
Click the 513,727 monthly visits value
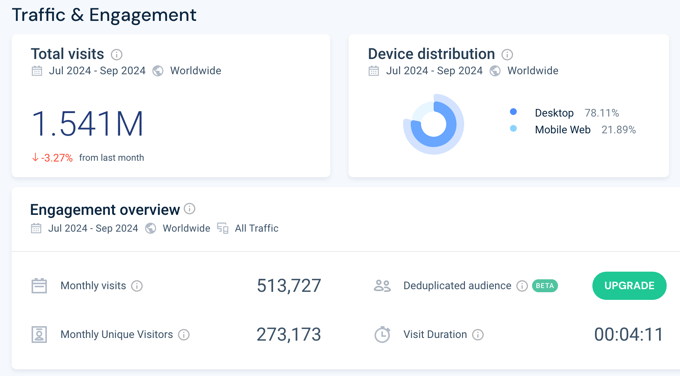tap(289, 286)
